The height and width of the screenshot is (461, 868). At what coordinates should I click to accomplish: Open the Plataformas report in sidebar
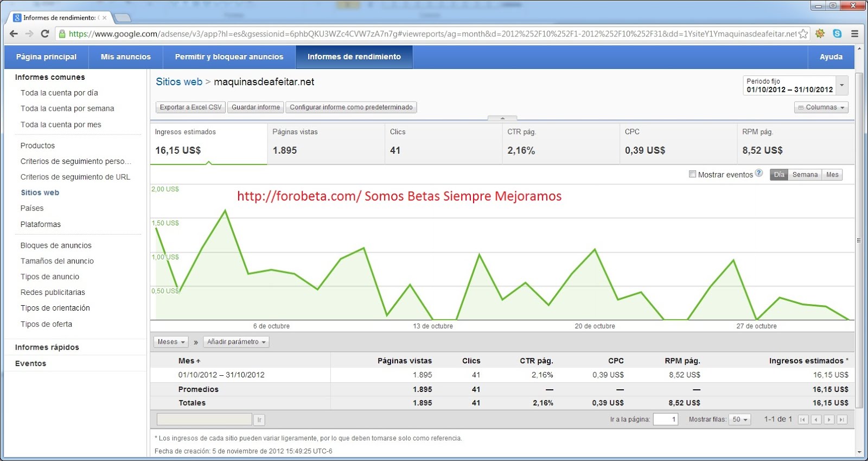[x=41, y=224]
